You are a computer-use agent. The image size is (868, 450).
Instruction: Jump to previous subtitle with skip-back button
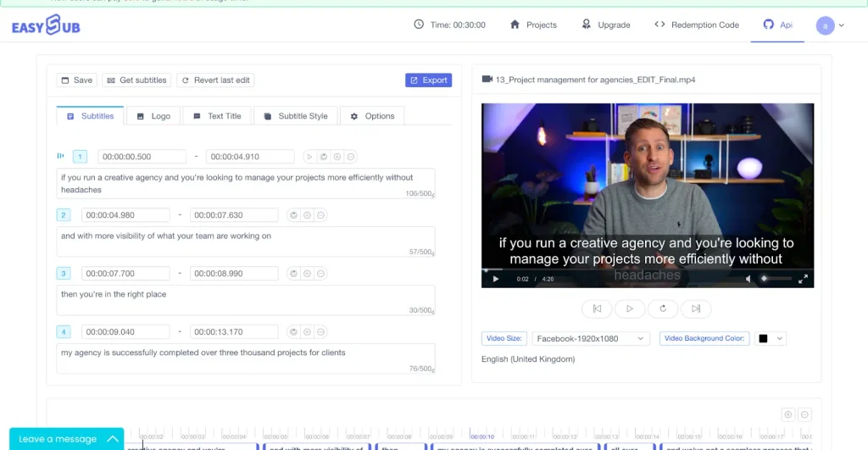coord(597,309)
